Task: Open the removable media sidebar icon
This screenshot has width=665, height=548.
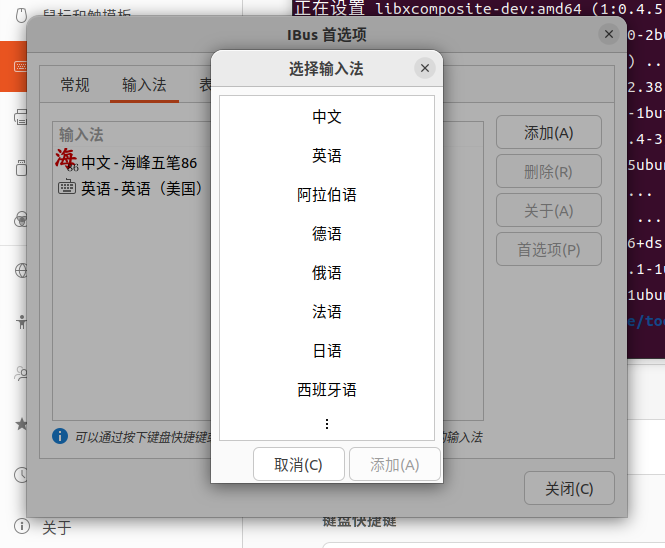Action: click(21, 168)
